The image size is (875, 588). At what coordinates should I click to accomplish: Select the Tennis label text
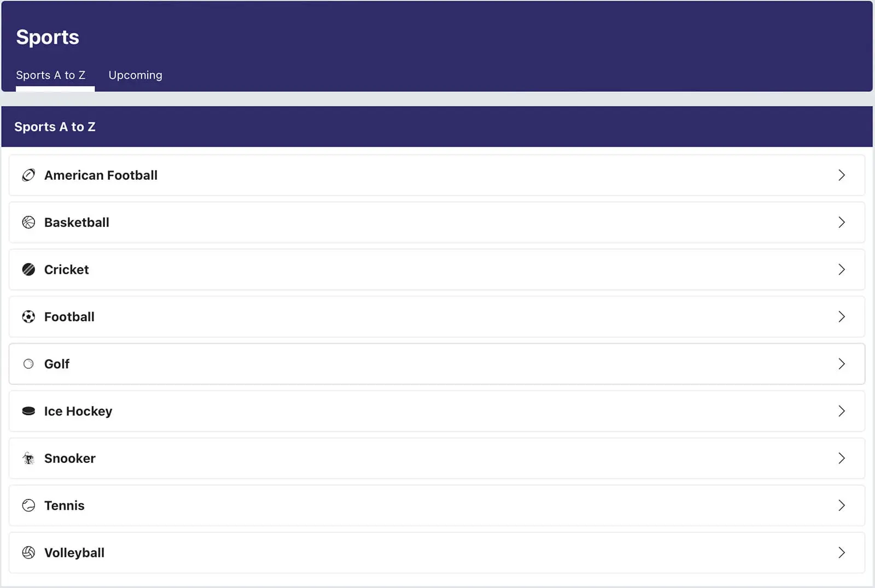[65, 505]
